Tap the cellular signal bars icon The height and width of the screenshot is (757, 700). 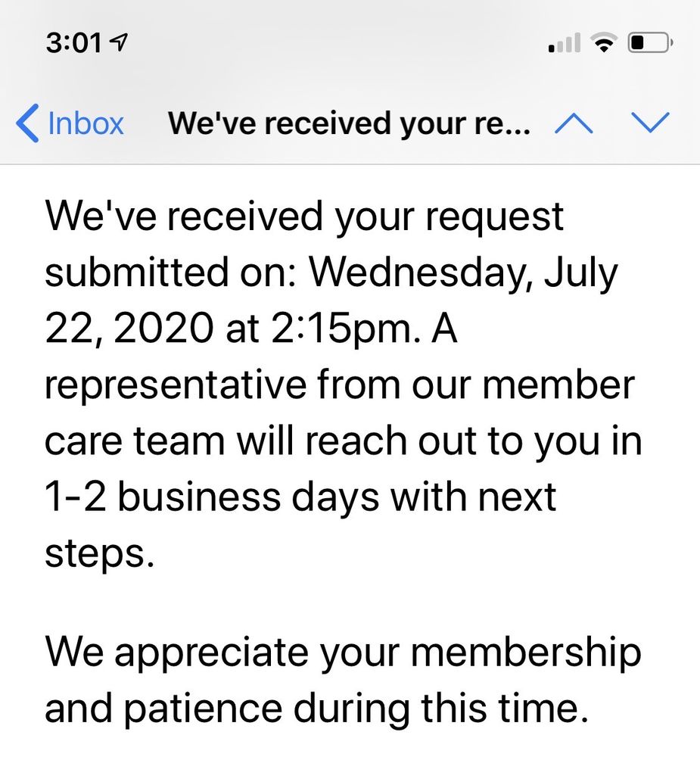click(x=564, y=44)
